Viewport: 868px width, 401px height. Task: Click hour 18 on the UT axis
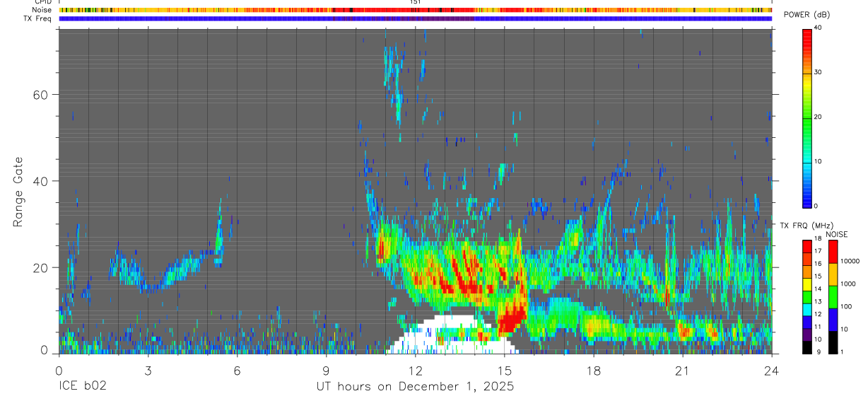(594, 370)
